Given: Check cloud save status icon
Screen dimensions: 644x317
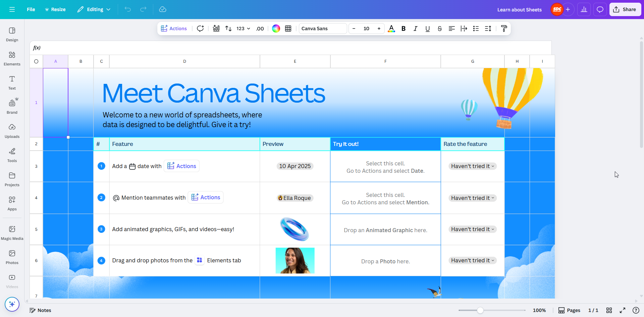Looking at the screenshot, I should click(163, 9).
